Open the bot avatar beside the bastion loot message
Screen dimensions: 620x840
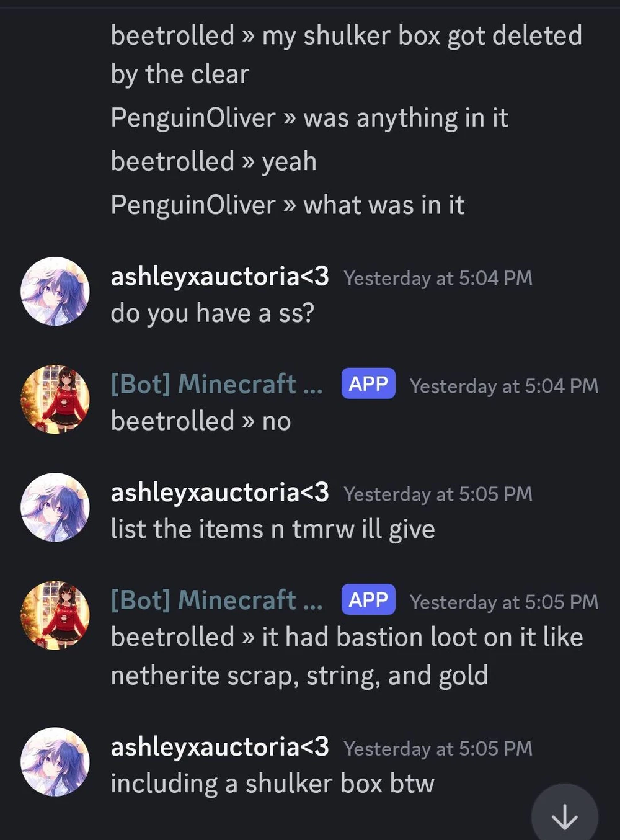point(55,615)
